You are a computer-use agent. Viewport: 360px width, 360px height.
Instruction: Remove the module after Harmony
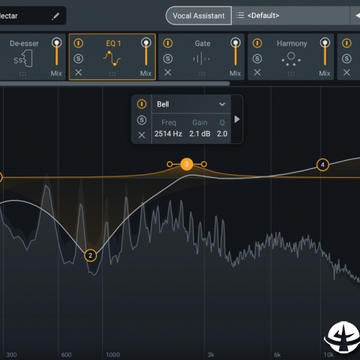click(347, 72)
